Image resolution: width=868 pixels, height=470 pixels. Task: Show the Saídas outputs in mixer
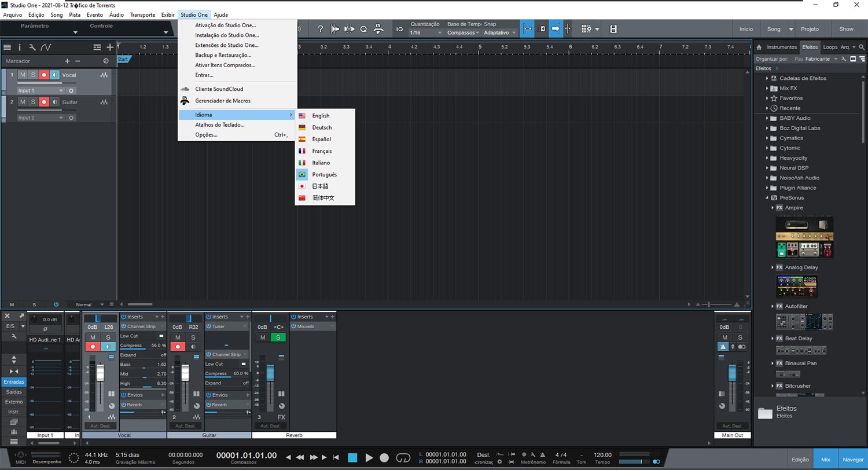click(14, 392)
